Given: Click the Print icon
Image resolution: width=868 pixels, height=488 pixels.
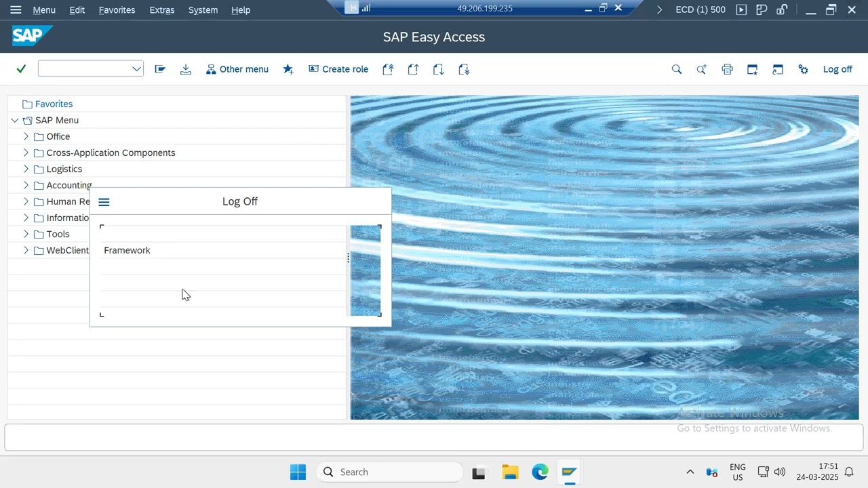Looking at the screenshot, I should 728,69.
